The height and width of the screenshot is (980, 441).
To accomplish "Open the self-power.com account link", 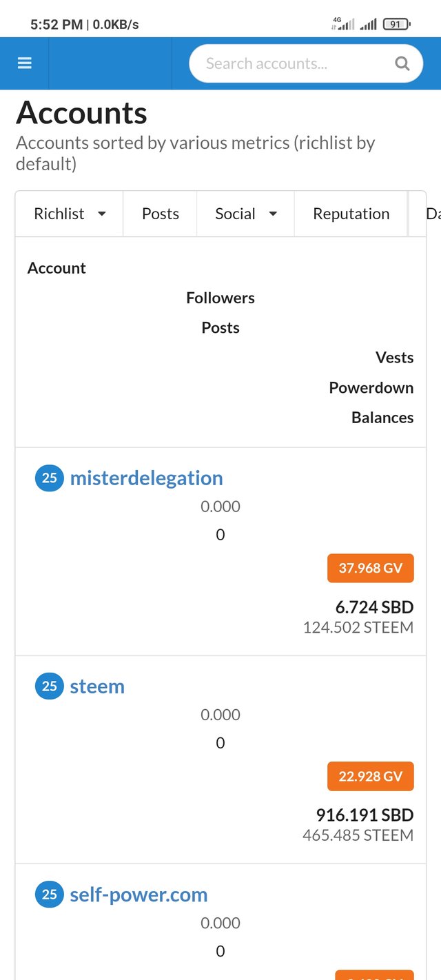I will pos(139,894).
